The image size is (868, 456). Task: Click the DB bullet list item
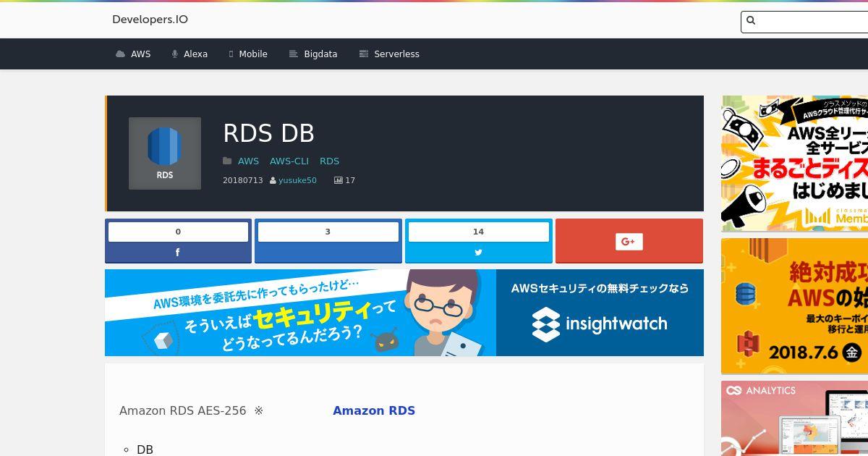(x=145, y=449)
